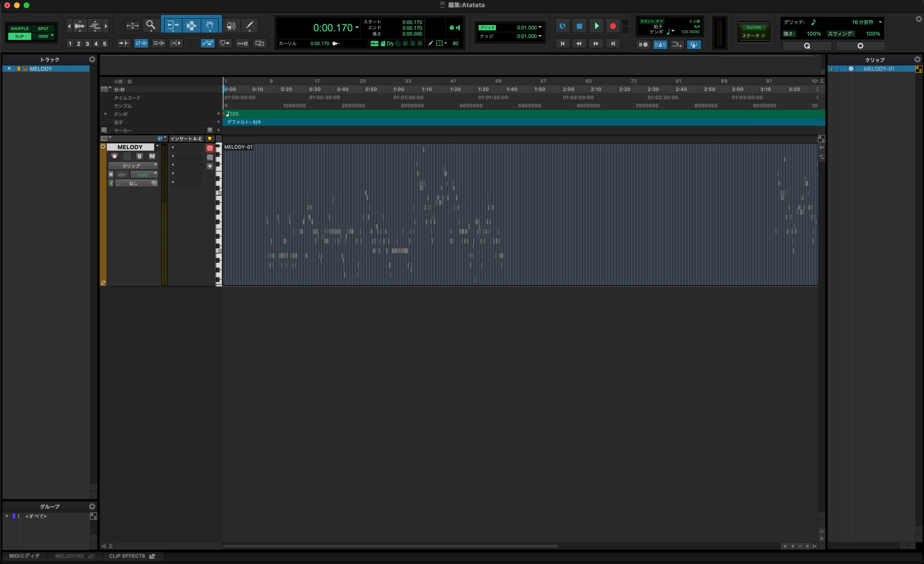Select the Zoomer magnifying glass tool
Image resolution: width=924 pixels, height=564 pixels.
[x=151, y=26]
